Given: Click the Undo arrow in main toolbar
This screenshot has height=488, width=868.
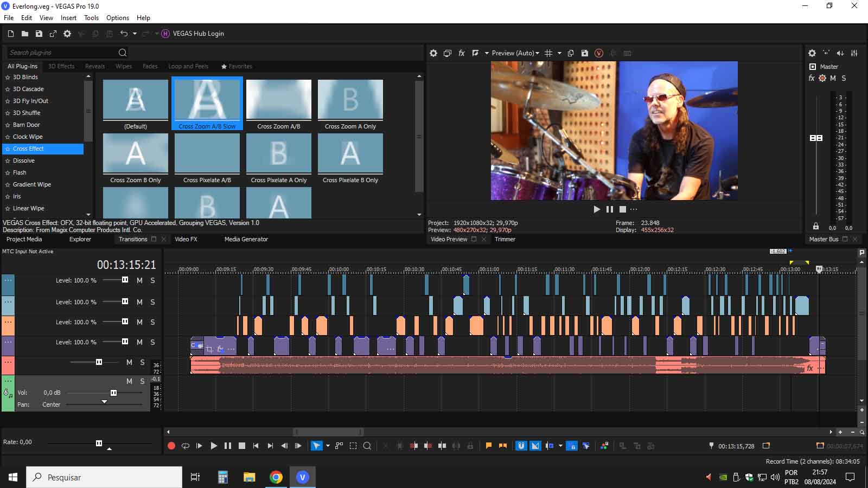Looking at the screenshot, I should point(124,34).
